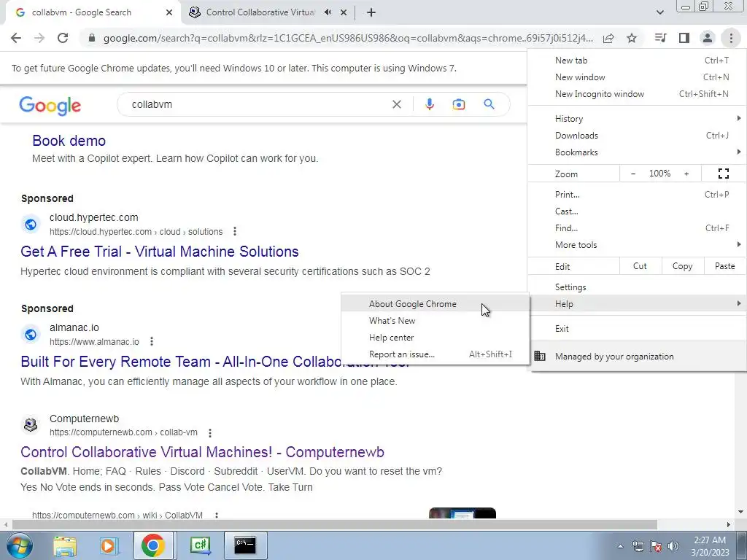This screenshot has height=560, width=747.
Task: Mute the Control Collaborative Virtual tab audio
Action: 328,12
